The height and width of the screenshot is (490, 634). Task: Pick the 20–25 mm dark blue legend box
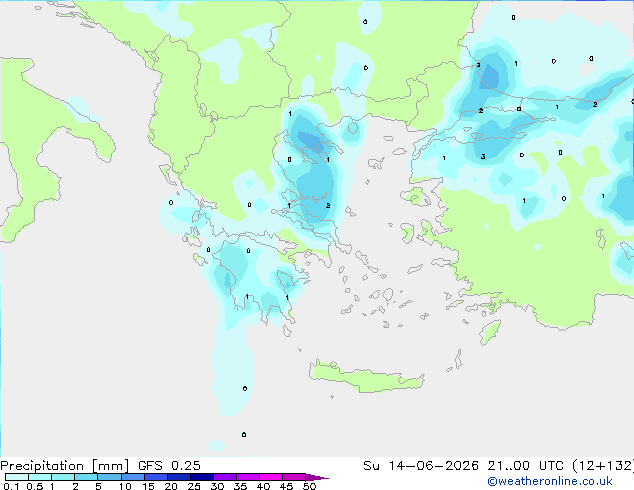[178, 477]
